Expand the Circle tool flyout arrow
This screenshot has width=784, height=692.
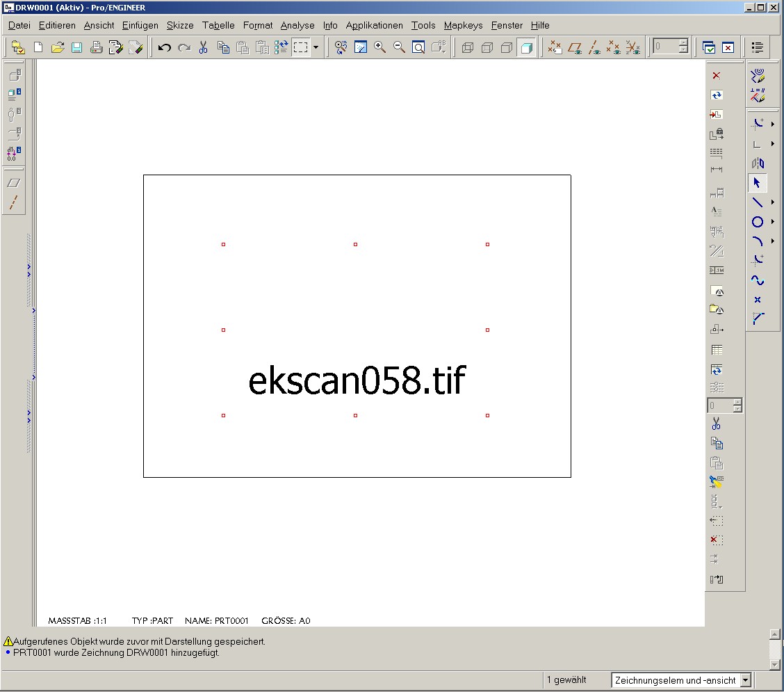click(772, 222)
